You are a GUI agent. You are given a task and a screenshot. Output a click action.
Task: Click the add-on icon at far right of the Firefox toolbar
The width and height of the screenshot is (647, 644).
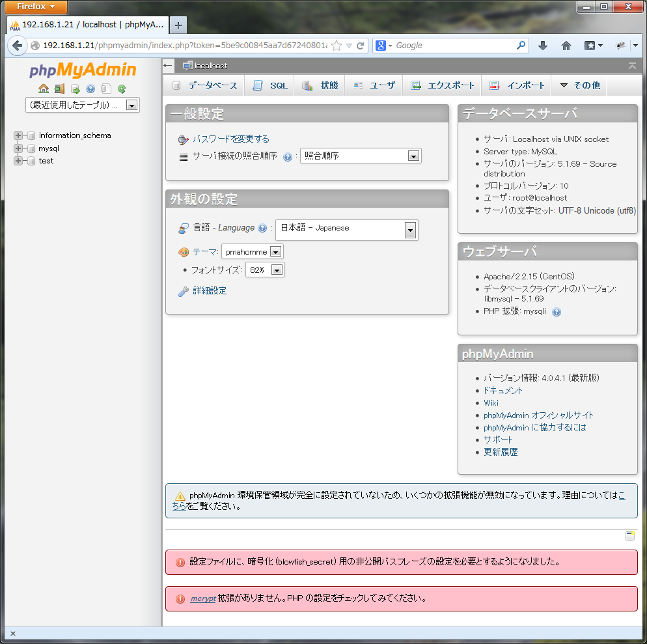click(620, 46)
